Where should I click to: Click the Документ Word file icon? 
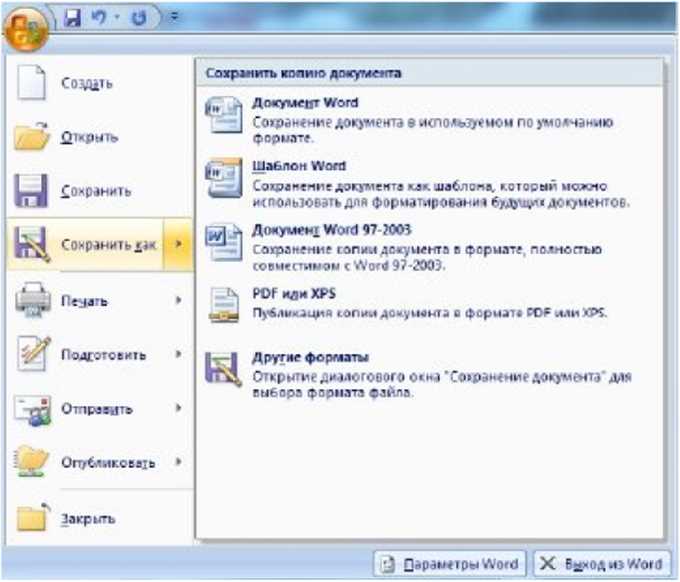[224, 114]
